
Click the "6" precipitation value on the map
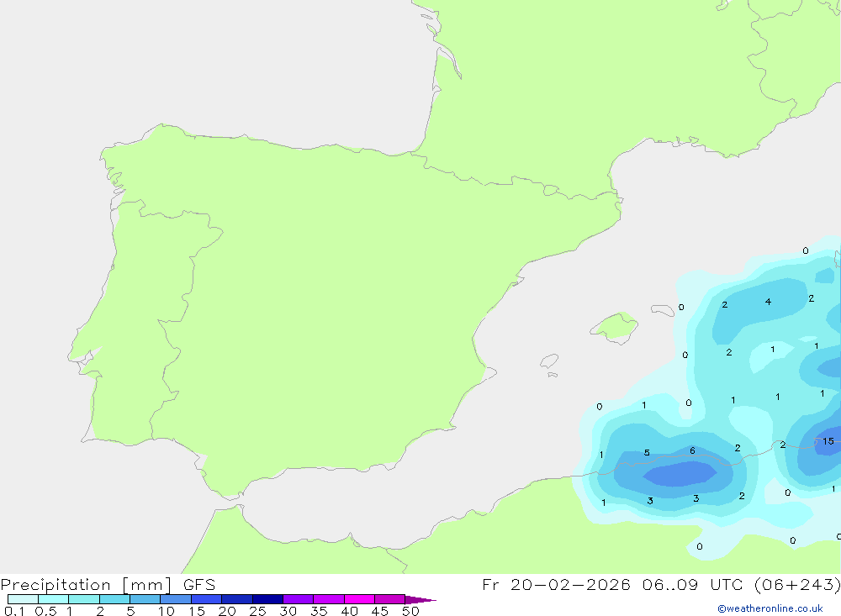(692, 451)
